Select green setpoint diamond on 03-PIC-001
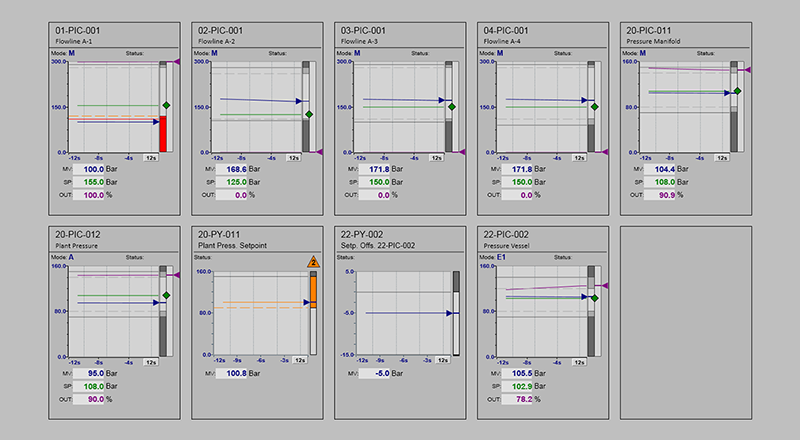Image resolution: width=800 pixels, height=440 pixels. click(x=452, y=107)
